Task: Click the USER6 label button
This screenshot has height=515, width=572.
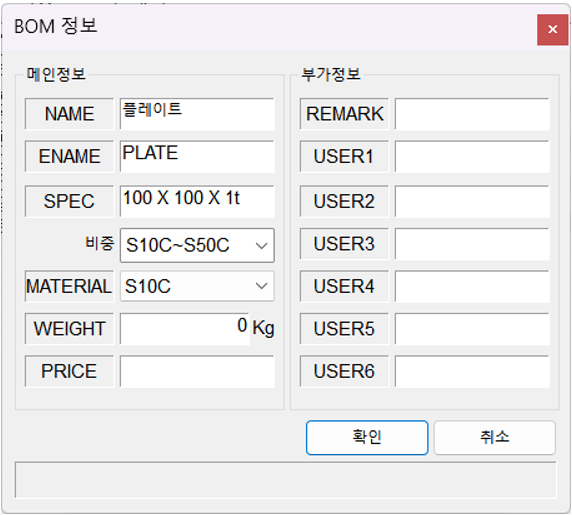Action: (x=344, y=371)
